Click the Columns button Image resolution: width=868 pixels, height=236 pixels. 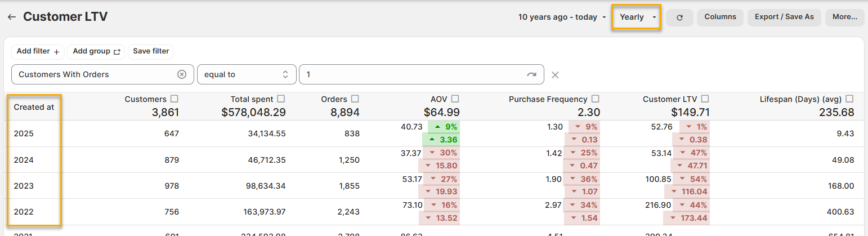click(720, 17)
